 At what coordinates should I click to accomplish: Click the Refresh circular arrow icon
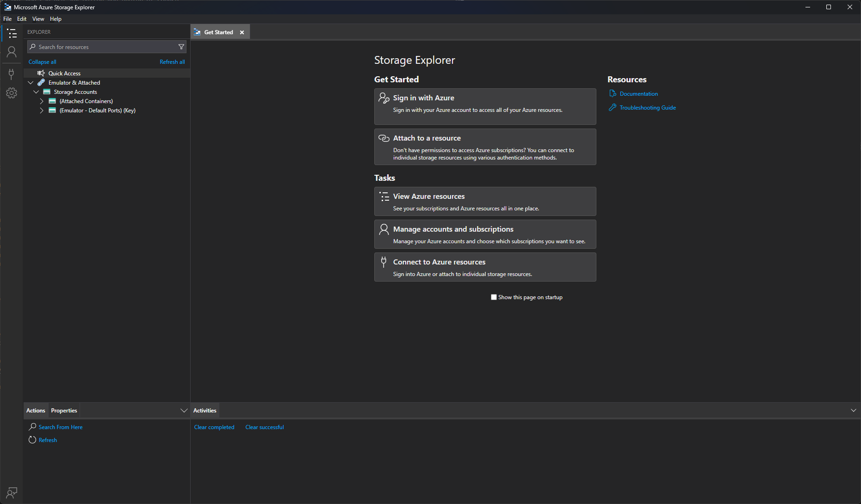(x=32, y=440)
